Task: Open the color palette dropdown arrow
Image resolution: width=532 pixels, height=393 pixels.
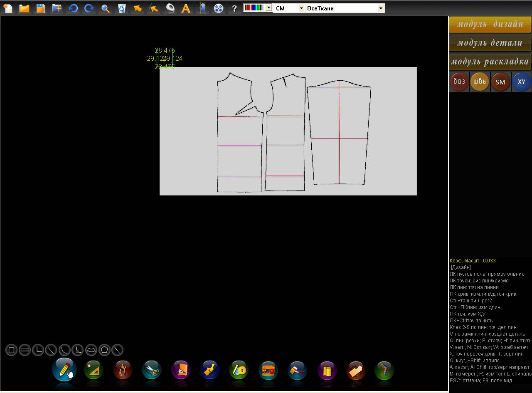Action: click(268, 8)
